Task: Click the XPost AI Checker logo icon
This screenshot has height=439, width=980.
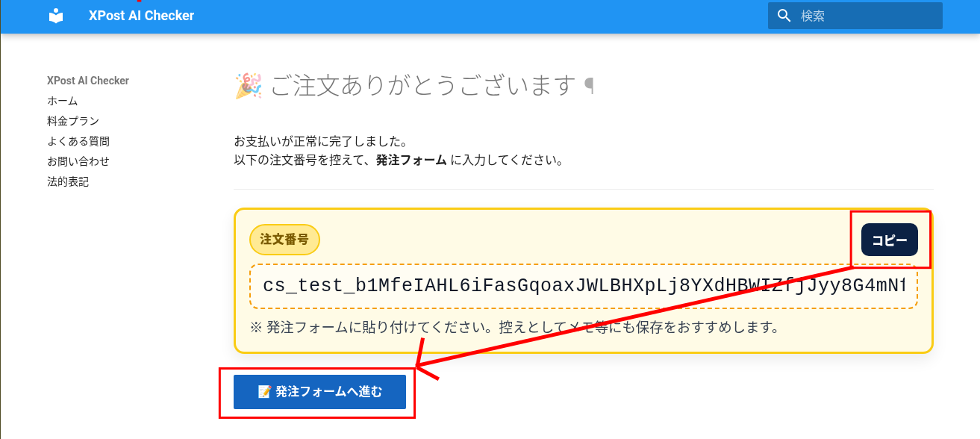Action: click(56, 16)
